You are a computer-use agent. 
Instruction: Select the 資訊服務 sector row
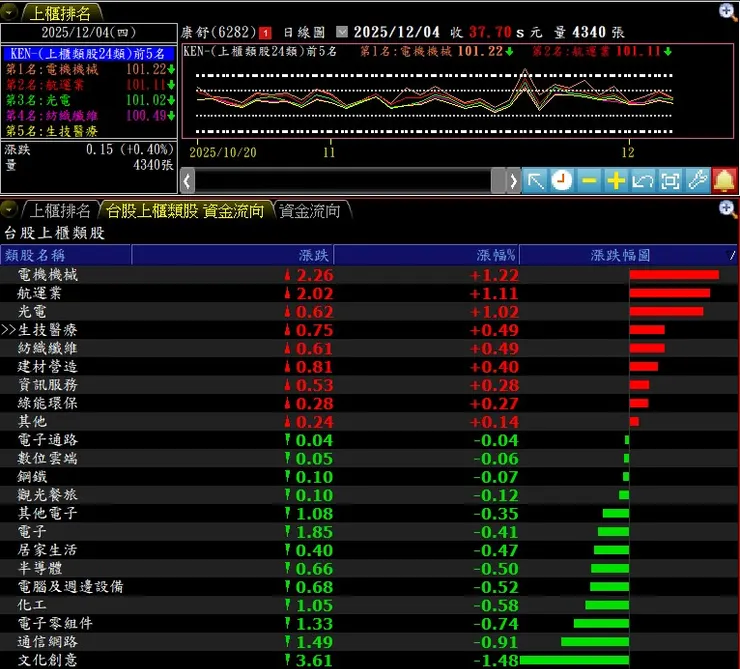tap(369, 385)
